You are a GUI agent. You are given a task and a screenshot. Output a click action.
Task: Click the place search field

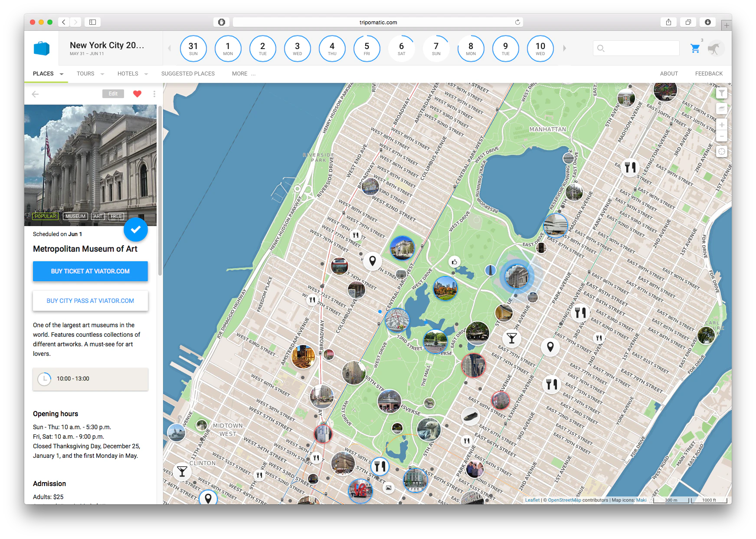click(636, 48)
